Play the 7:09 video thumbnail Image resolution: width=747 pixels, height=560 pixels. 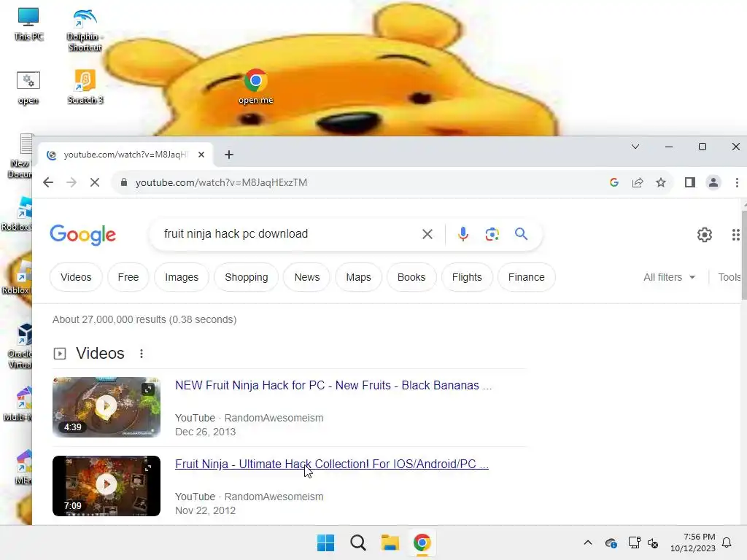pos(107,486)
